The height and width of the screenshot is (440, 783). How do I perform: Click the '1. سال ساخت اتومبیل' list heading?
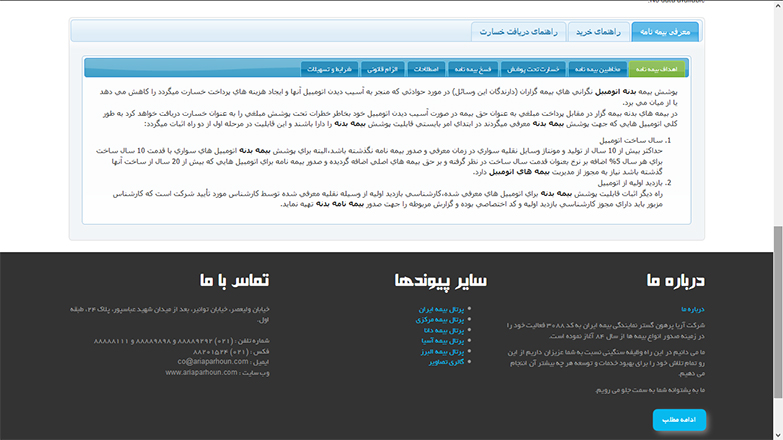point(635,141)
